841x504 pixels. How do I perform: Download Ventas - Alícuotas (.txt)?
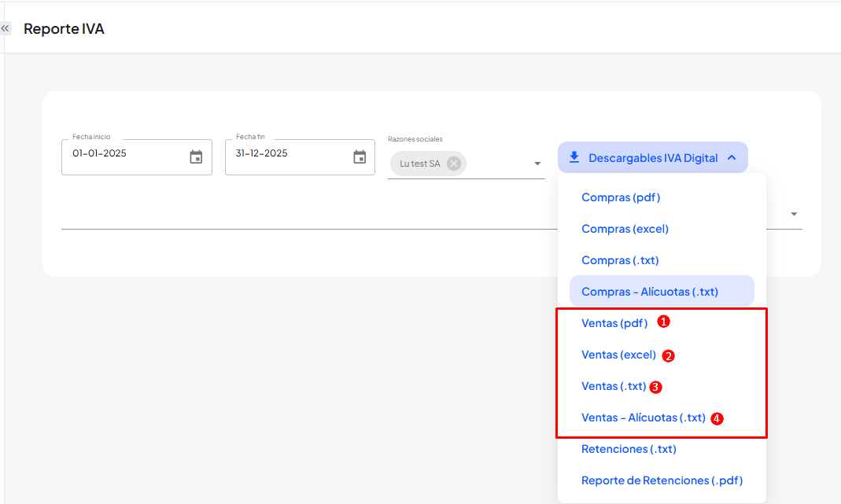[643, 418]
